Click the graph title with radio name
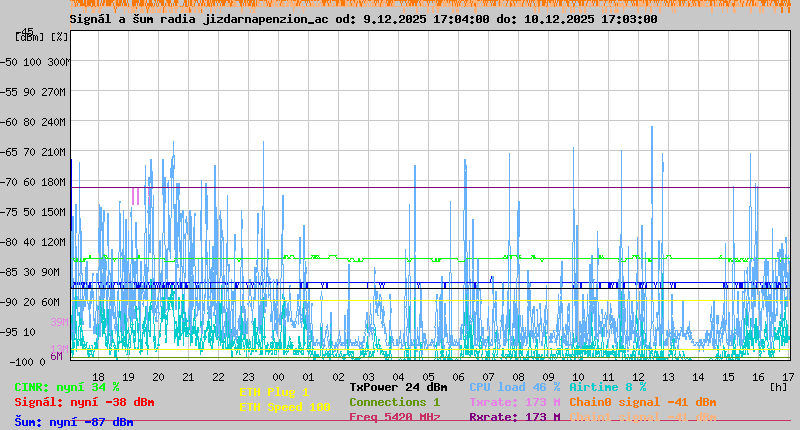This screenshot has width=800, height=430. pos(363,19)
